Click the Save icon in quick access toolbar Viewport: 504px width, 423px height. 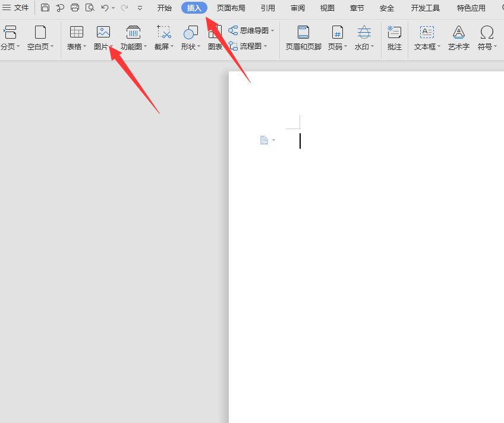45,7
